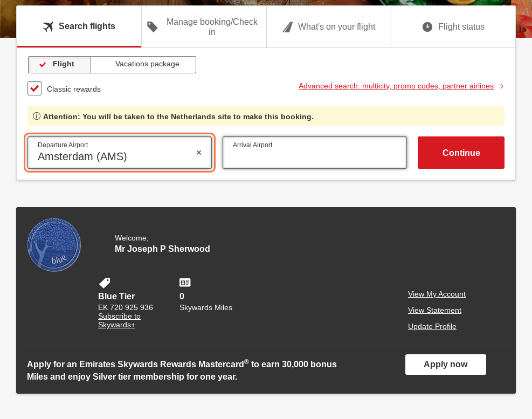The width and height of the screenshot is (532, 419).
Task: Click the membership card icon above Skywards Miles
Action: click(185, 283)
